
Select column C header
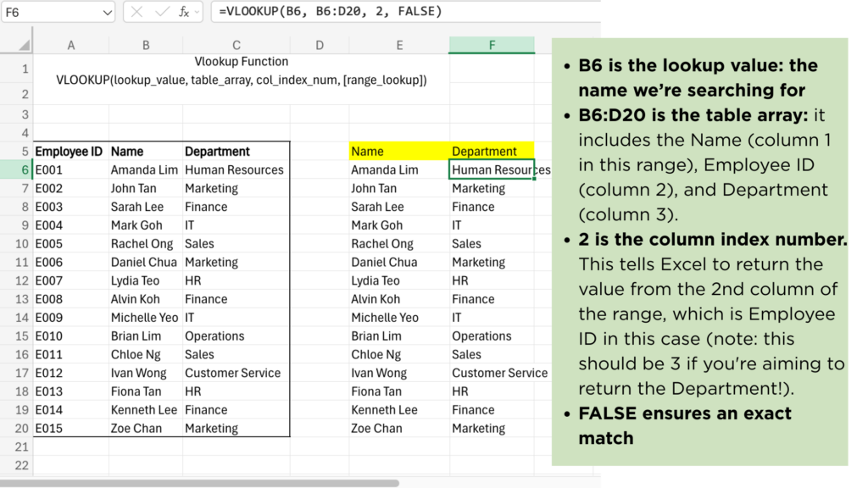(x=236, y=46)
